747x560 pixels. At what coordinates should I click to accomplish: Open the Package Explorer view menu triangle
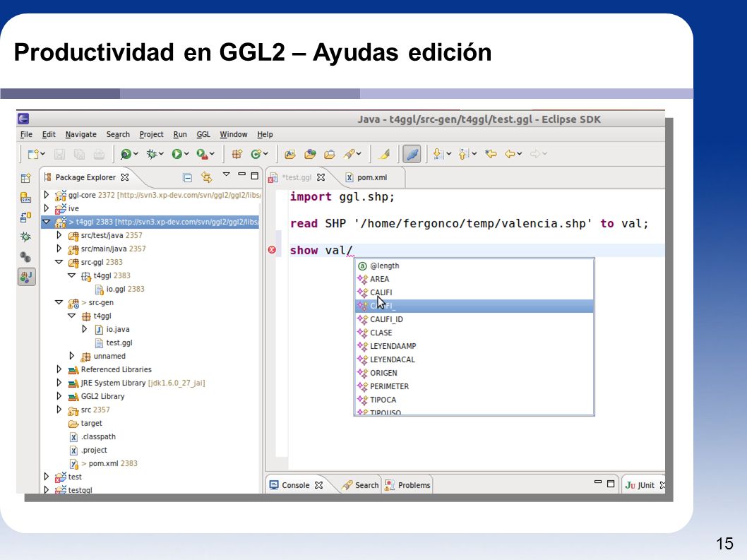[x=227, y=174]
